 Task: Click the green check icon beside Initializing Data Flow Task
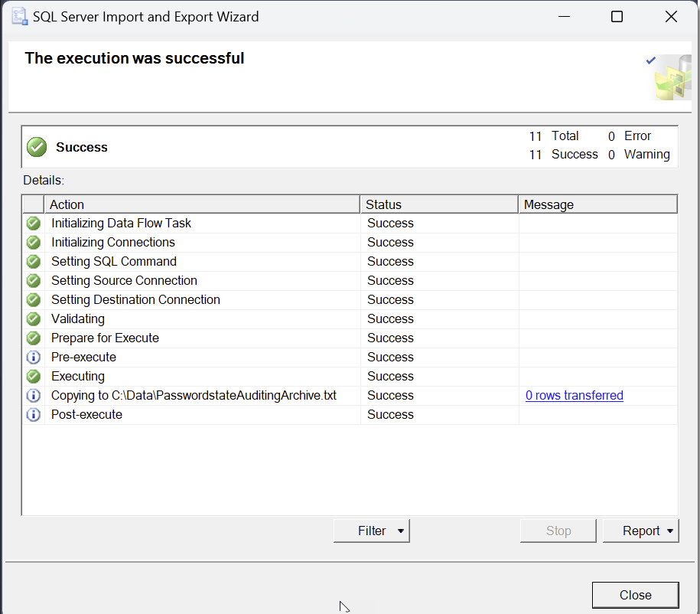pyautogui.click(x=34, y=223)
